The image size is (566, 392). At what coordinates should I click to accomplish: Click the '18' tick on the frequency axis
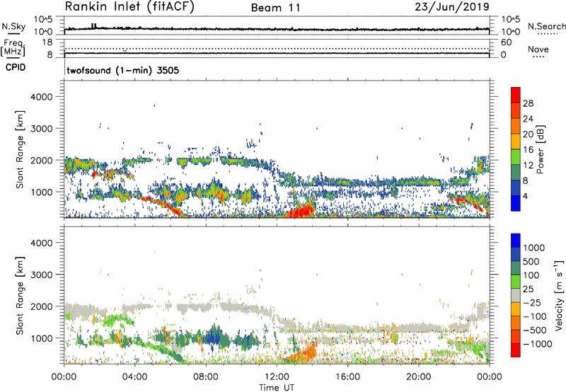pyautogui.click(x=47, y=42)
